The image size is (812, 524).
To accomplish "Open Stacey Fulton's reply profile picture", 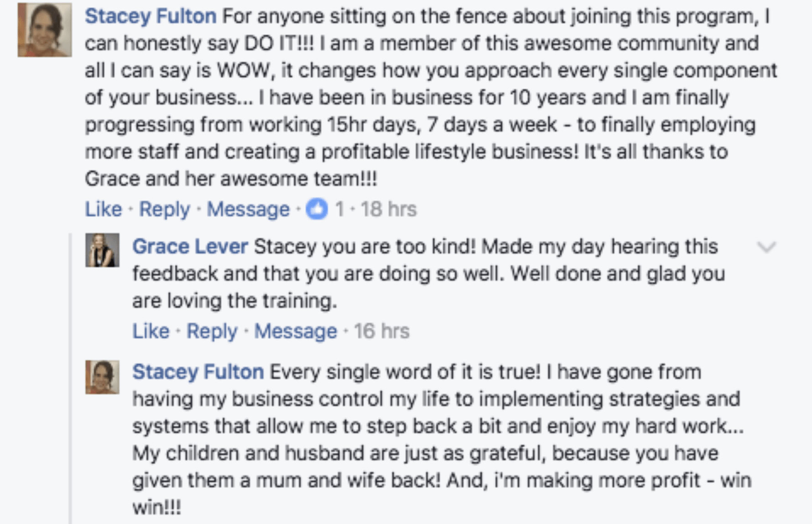I will (x=102, y=377).
